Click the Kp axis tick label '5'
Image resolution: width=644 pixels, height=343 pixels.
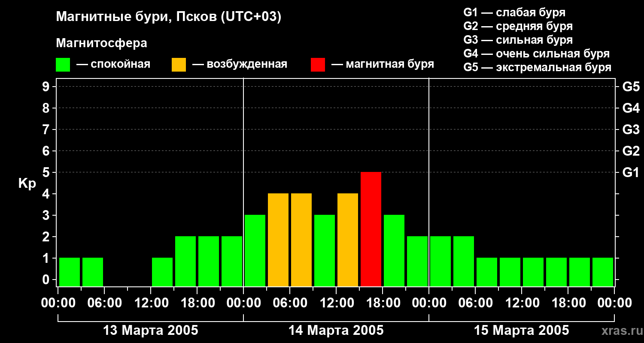click(47, 172)
